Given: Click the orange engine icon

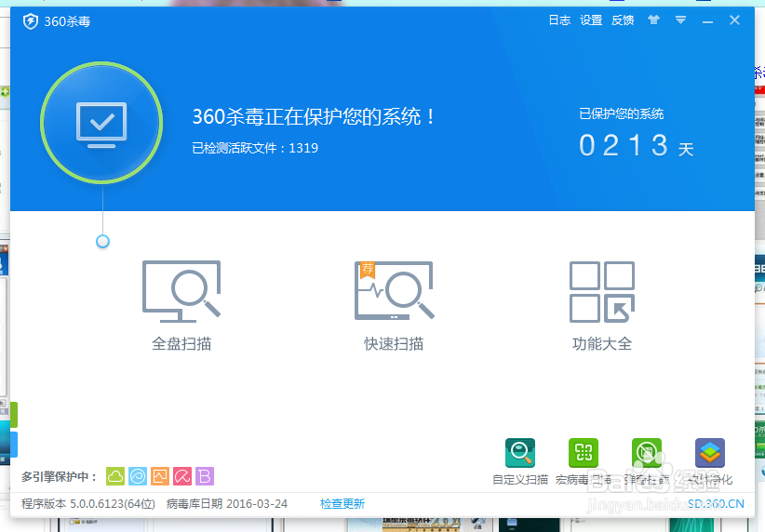Looking at the screenshot, I should (x=160, y=476).
